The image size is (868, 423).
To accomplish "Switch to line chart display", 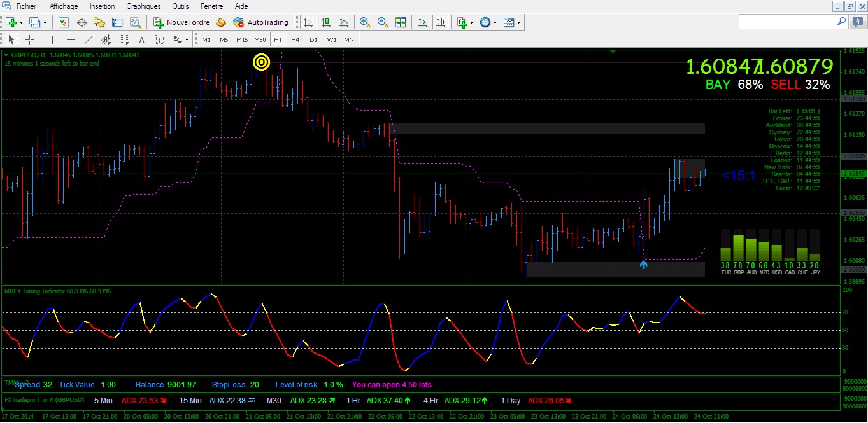I will click(x=344, y=22).
